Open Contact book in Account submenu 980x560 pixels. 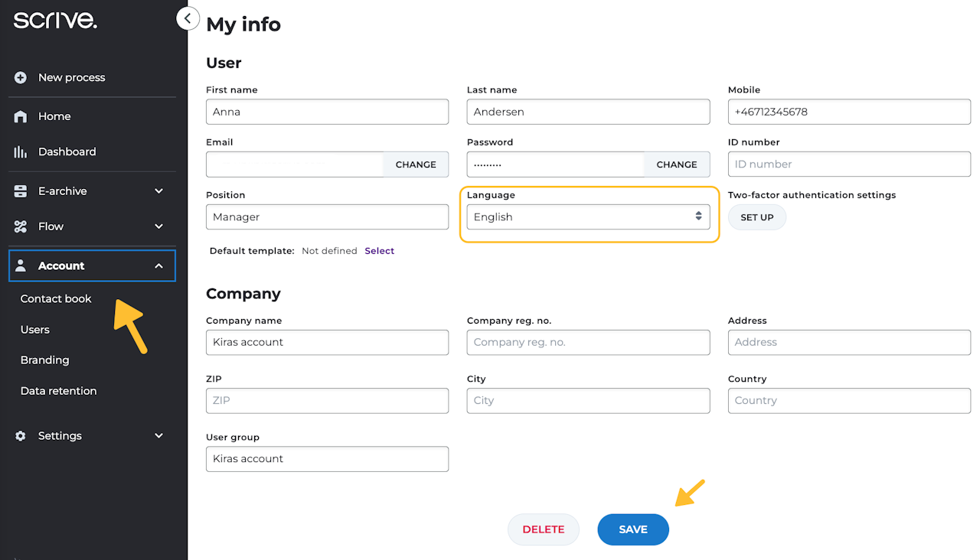[x=56, y=298]
